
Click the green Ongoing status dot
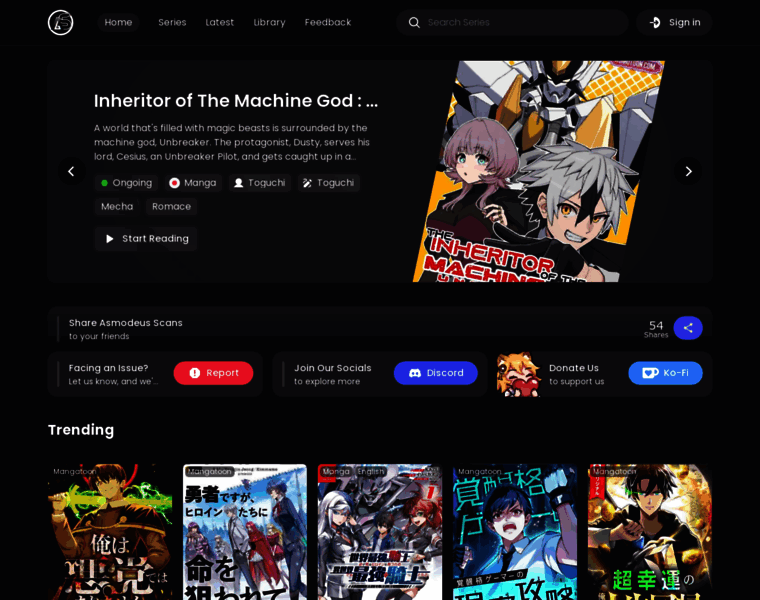pyautogui.click(x=104, y=183)
